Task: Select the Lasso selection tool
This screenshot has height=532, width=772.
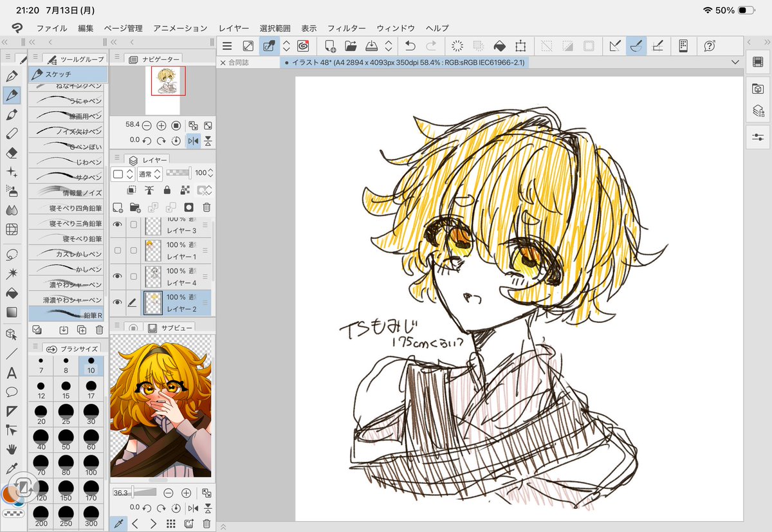Action: click(11, 255)
